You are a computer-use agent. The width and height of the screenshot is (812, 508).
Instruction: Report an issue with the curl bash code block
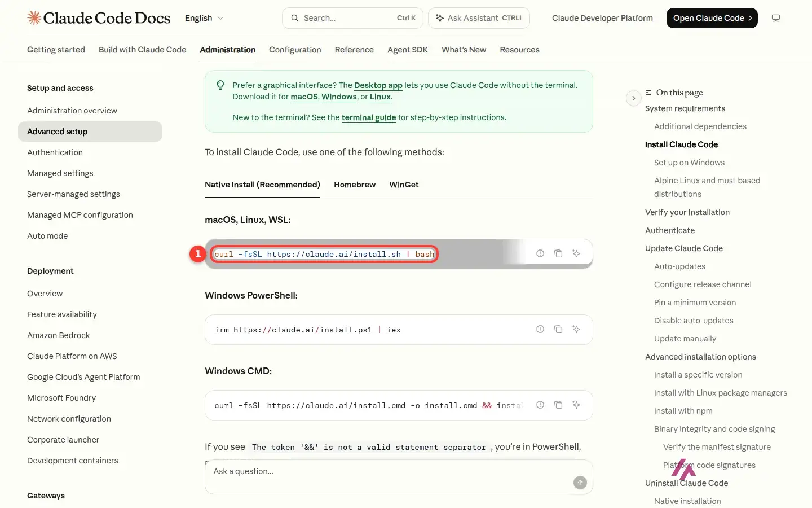tap(540, 253)
